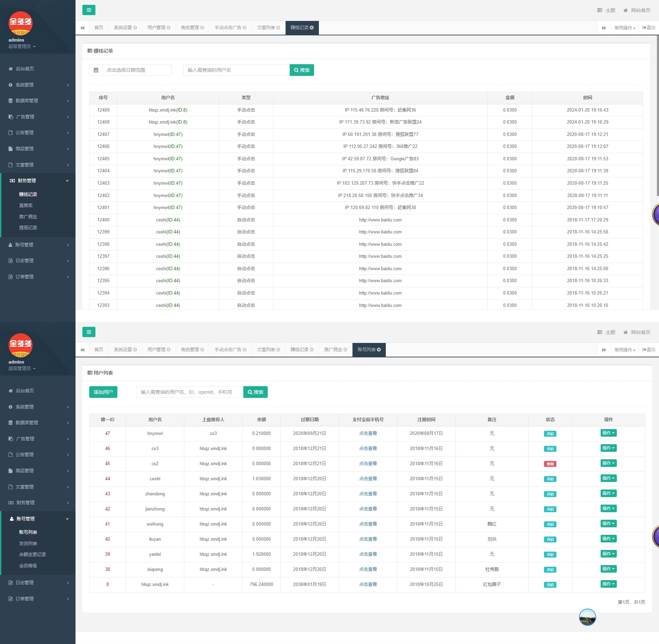Click the 输入需查询的用户名 search field
The height and width of the screenshot is (644, 659).
236,70
